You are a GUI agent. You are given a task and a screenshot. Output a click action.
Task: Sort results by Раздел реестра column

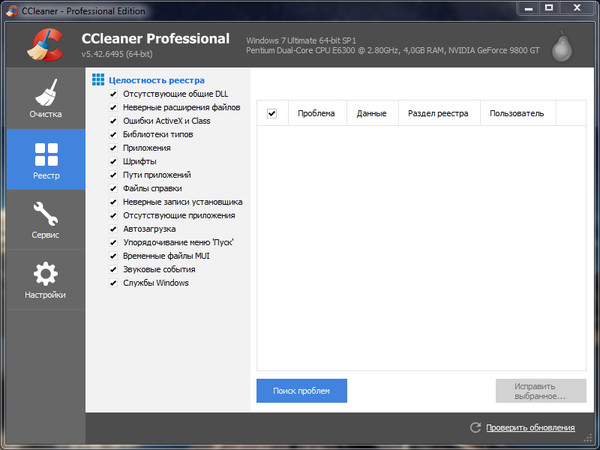[438, 114]
